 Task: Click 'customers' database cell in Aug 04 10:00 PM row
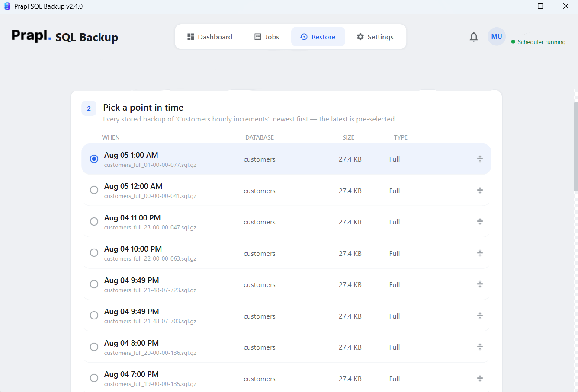[x=260, y=253]
